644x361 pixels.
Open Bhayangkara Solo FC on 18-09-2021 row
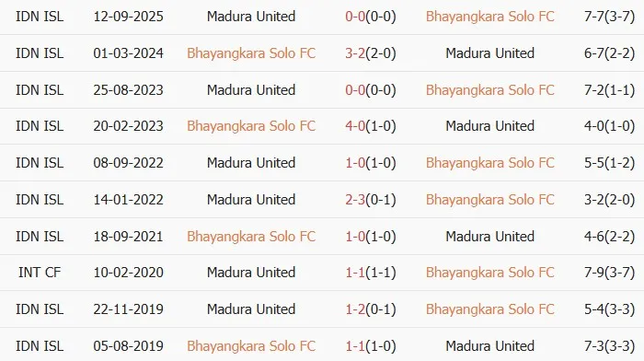click(x=251, y=237)
